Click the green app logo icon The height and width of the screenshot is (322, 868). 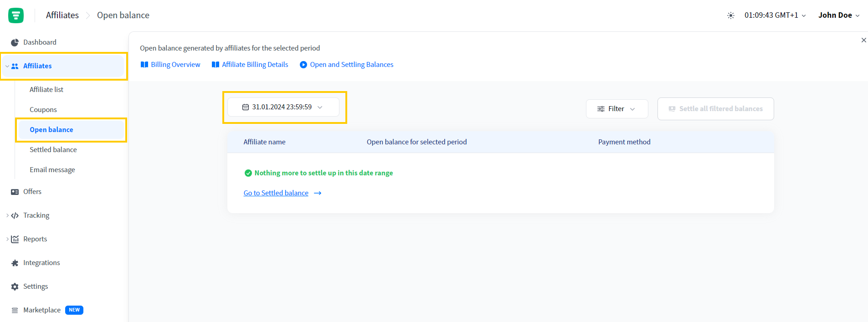coord(16,15)
